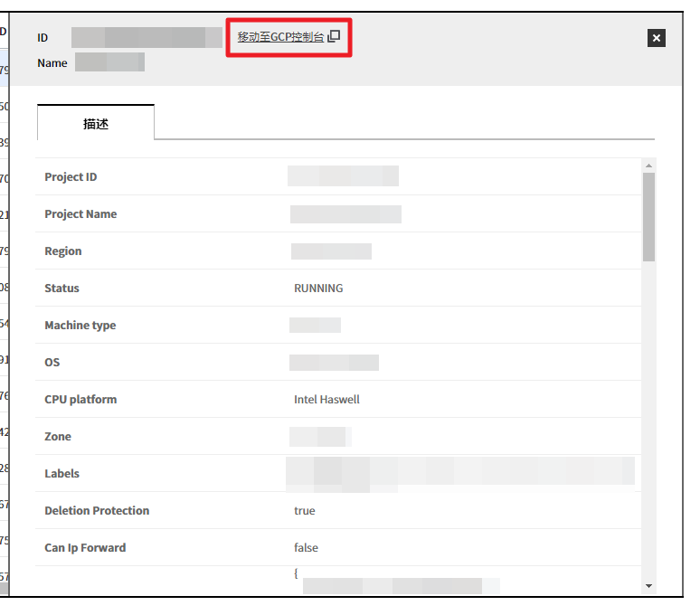The height and width of the screenshot is (615, 700).
Task: Select the Project ID row label
Action: (x=71, y=177)
